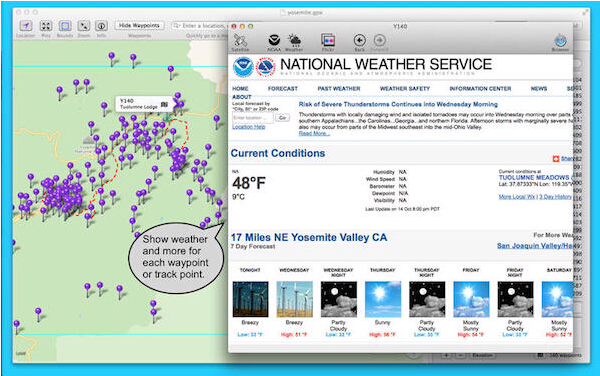The height and width of the screenshot is (376, 600).
Task: Follow the 'Read More...' link
Action: coord(314,133)
